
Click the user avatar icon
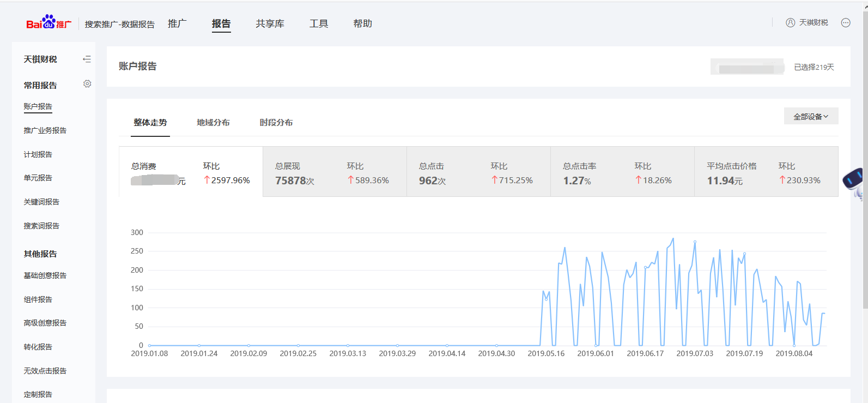[x=790, y=23]
